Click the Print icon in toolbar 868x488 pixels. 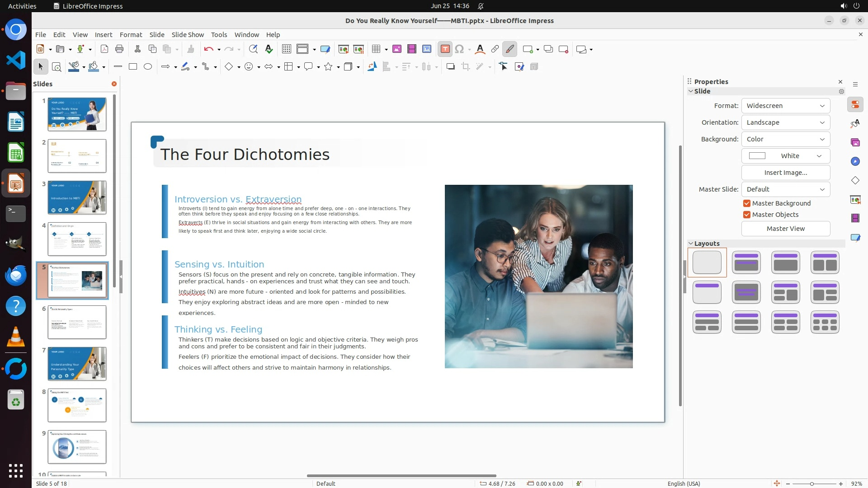[x=119, y=49]
